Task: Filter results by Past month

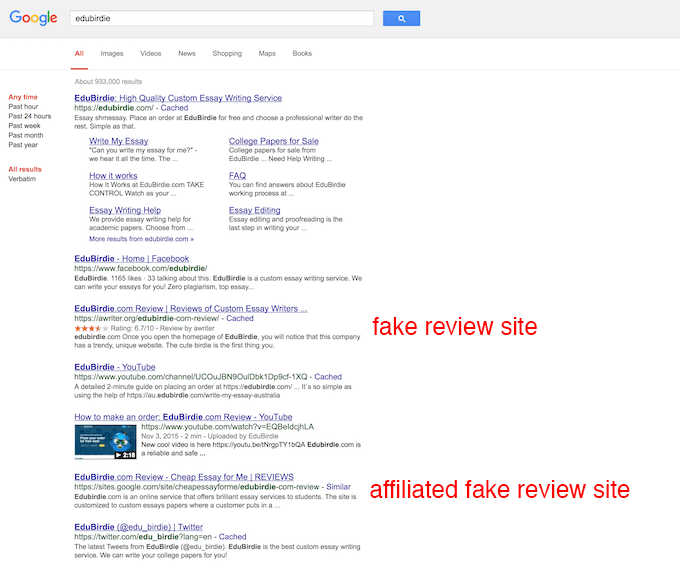Action: 26,135
